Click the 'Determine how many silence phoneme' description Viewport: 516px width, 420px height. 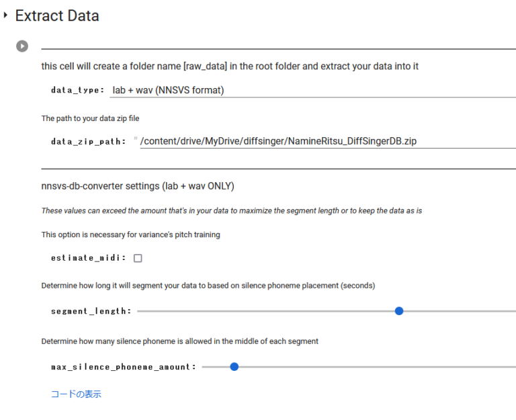[179, 341]
